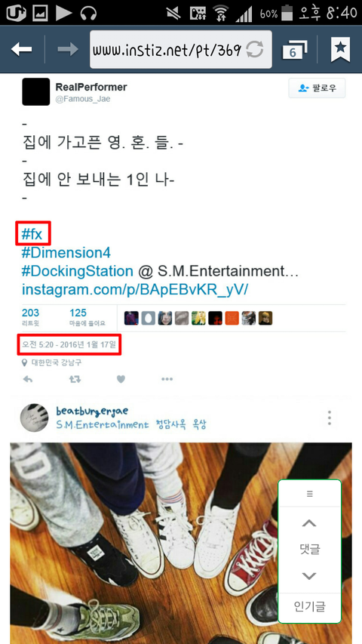Open the #DockingStation hashtag
This screenshot has height=644, width=362.
77,271
